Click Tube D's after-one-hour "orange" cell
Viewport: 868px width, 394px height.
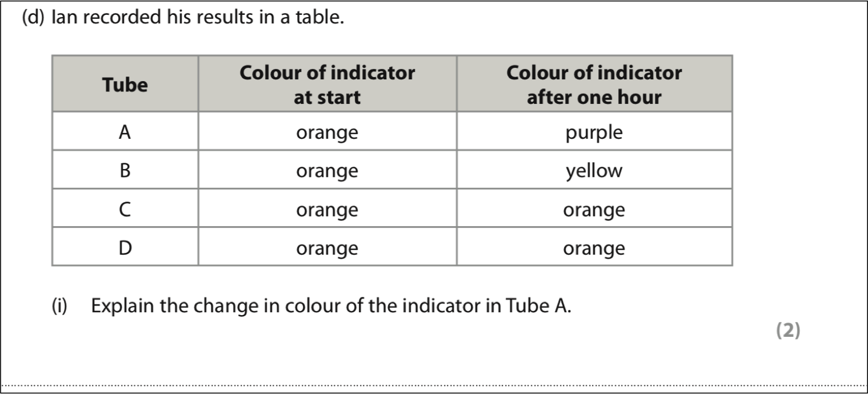point(594,247)
